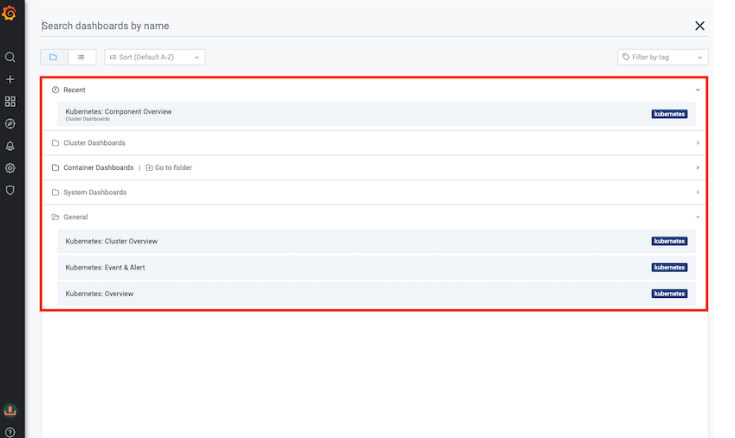Screen dimensions: 735x438
Task: Open Kubernetes: Cluster Overview dashboard
Action: pos(376,241)
